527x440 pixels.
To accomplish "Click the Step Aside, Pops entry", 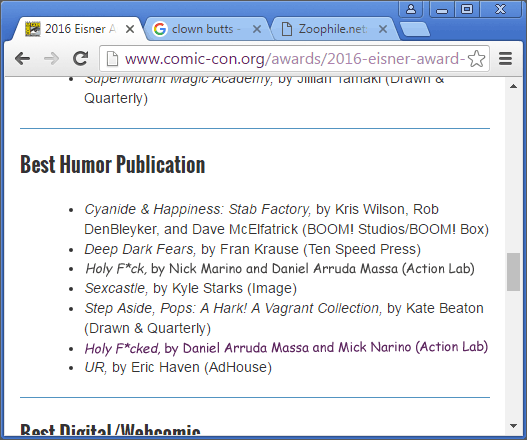I will tap(284, 318).
